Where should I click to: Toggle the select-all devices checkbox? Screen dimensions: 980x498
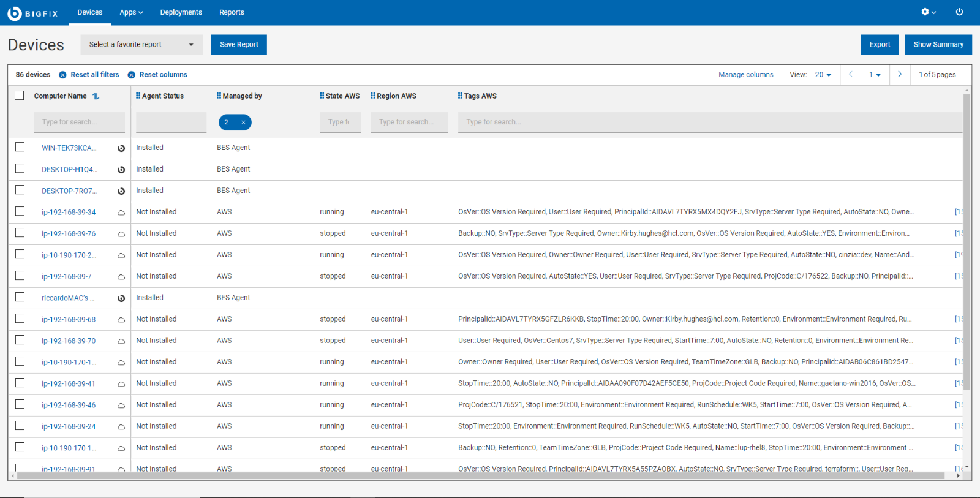(x=20, y=96)
